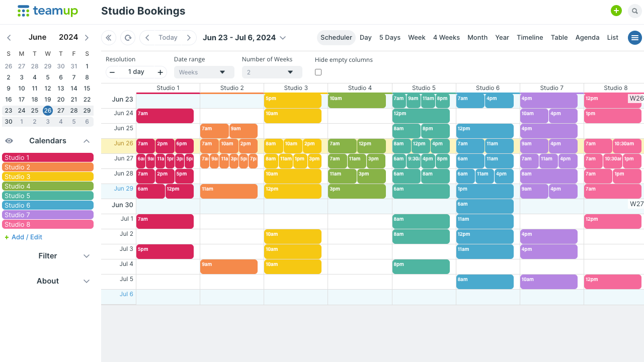The image size is (644, 362).
Task: Open Studio 7 10am booking on Jul 5
Action: [549, 282]
